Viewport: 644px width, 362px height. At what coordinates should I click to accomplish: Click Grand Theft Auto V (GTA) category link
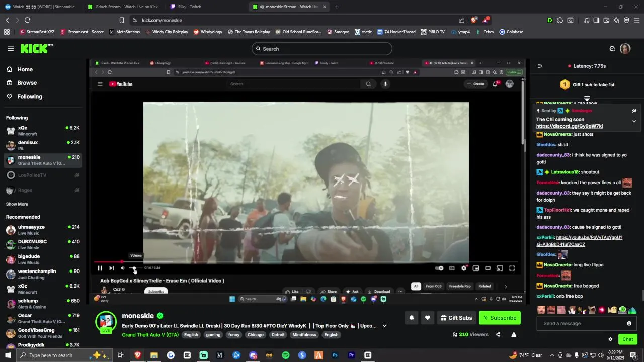point(150,335)
